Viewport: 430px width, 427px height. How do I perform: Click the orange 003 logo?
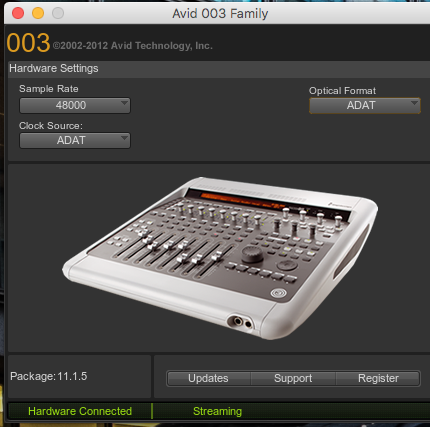click(28, 43)
